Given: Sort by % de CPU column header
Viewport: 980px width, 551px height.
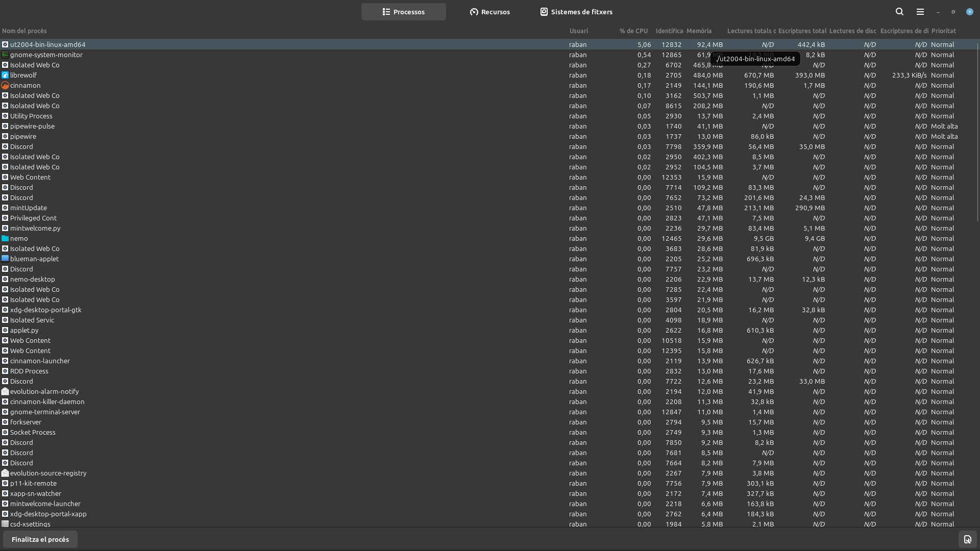Looking at the screenshot, I should (633, 31).
